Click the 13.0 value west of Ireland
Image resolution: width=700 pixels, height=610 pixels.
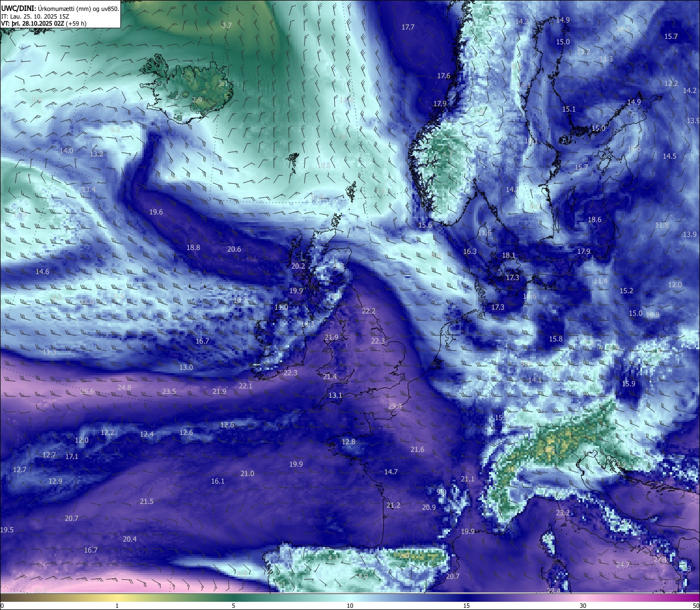click(x=186, y=367)
